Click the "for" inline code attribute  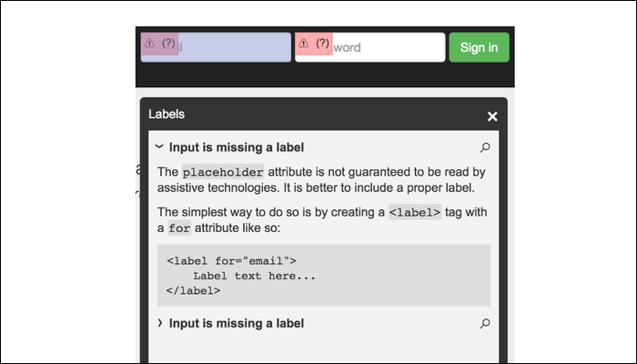(x=179, y=230)
